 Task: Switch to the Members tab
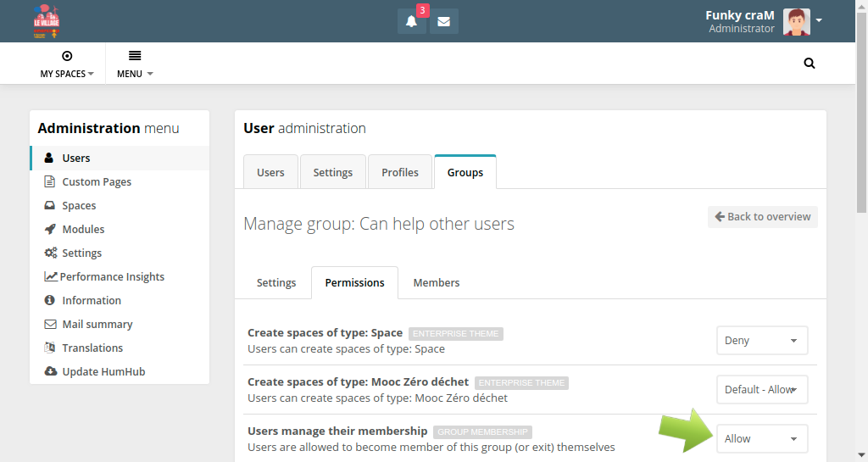pyautogui.click(x=436, y=282)
